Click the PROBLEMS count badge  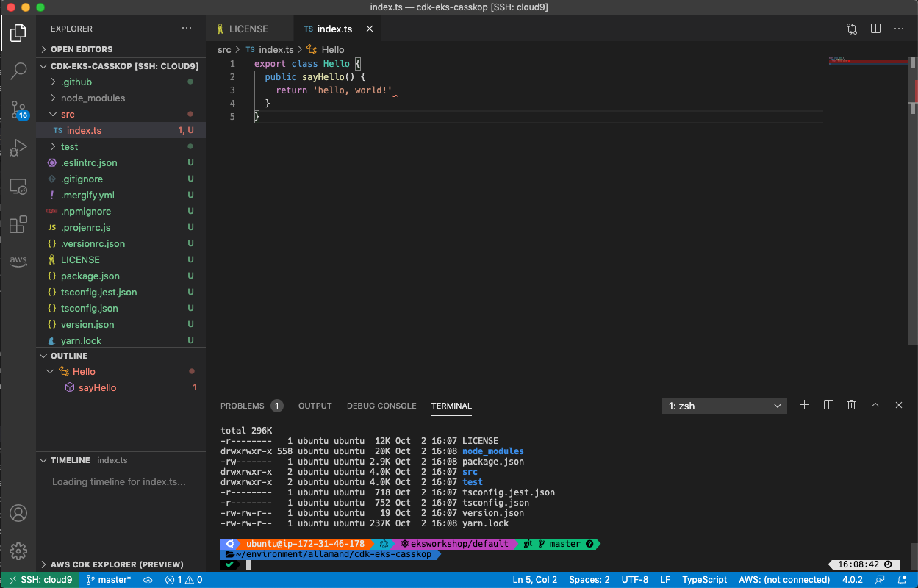(x=276, y=405)
